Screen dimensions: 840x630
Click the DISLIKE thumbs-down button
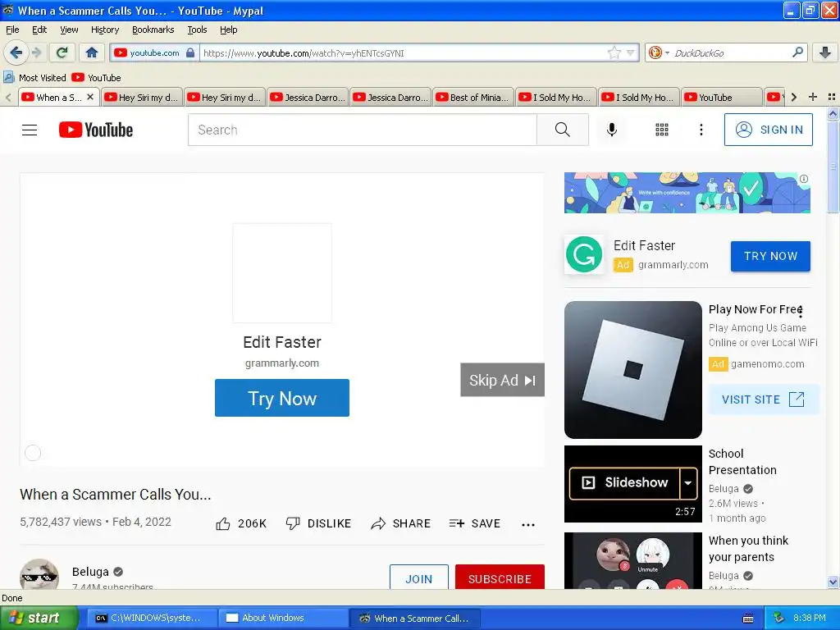coord(318,523)
